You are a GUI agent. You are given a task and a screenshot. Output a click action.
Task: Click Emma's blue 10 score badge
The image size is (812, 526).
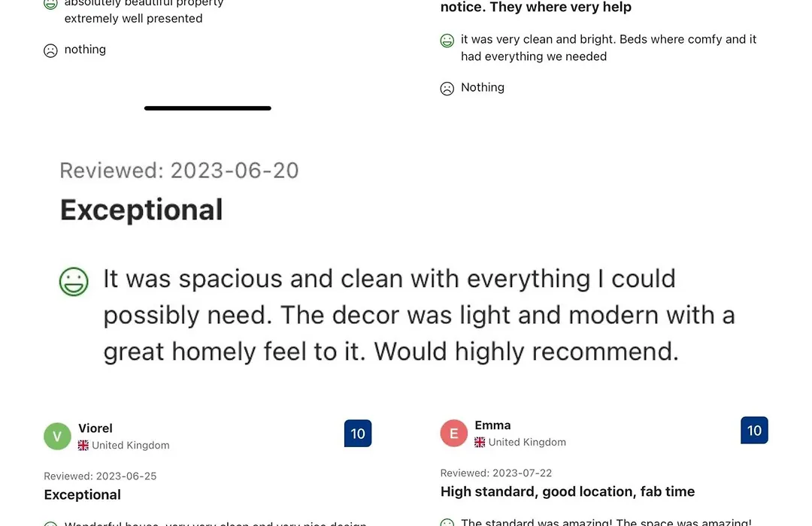[x=755, y=431]
